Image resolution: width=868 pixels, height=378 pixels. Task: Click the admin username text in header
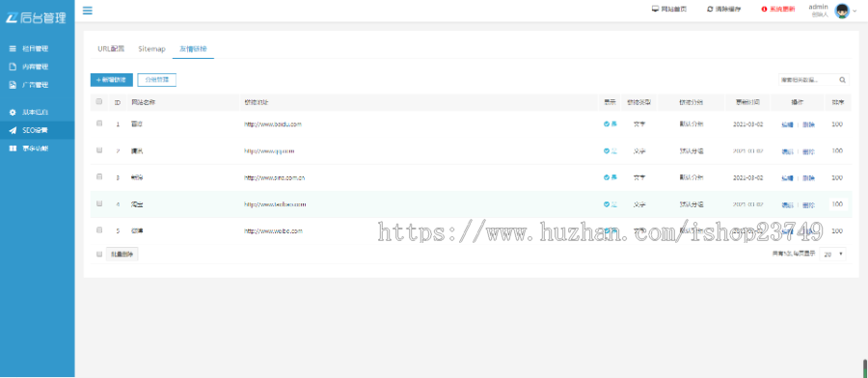818,7
